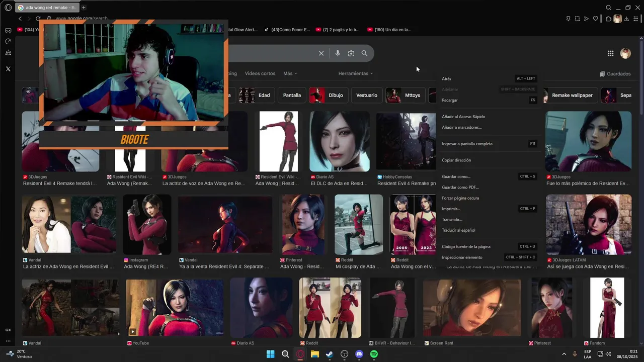Open the Opera GX main menu logo
Screen dimensions: 644x362
[x=8, y=8]
